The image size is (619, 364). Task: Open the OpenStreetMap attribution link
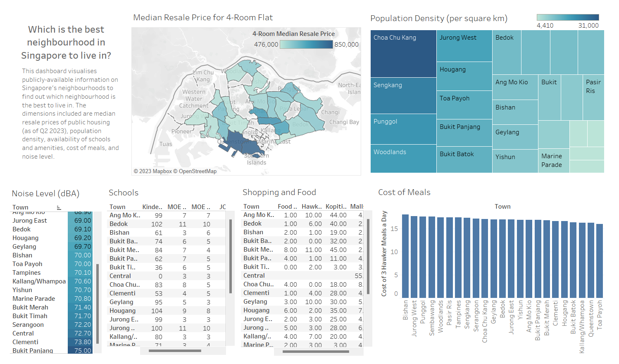198,171
